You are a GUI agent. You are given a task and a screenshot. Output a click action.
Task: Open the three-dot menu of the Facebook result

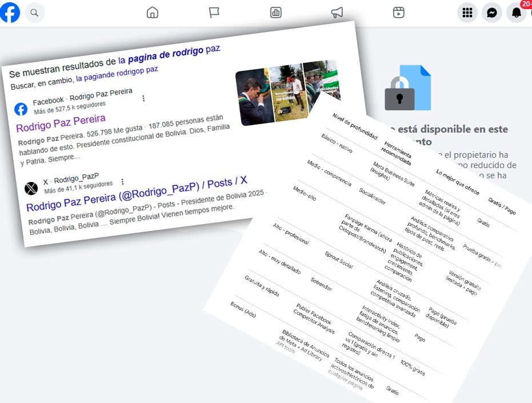(x=143, y=98)
